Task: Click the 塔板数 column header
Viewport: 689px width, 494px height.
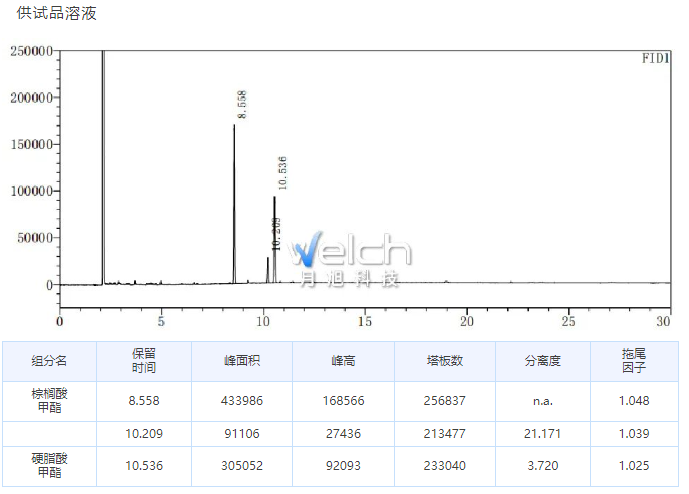Action: coord(445,361)
